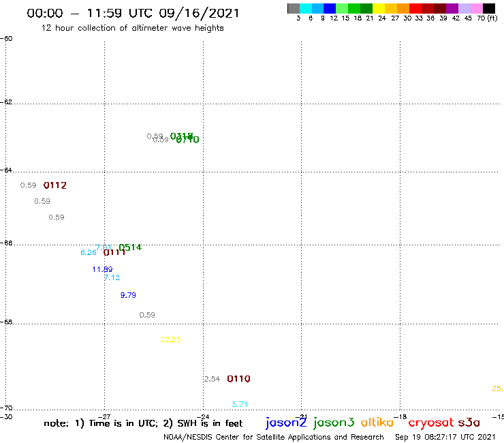
Task: Click the yellow 22.53 wave height value
Action: [170, 339]
